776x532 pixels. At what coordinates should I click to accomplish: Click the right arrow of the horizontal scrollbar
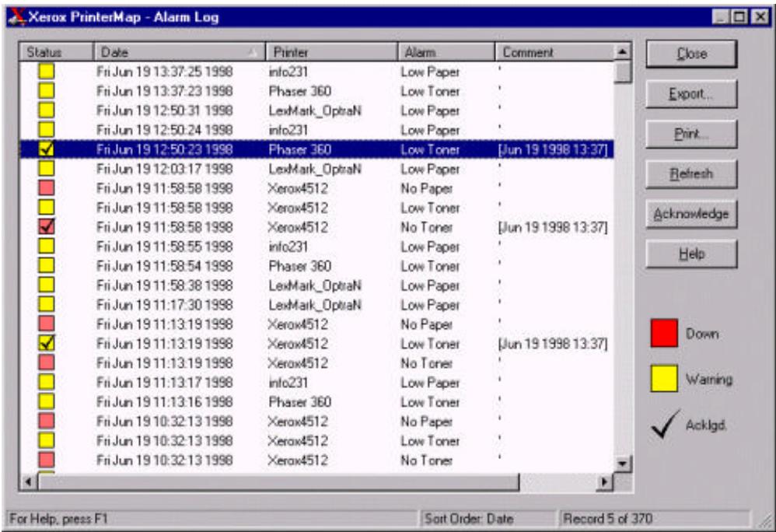coord(605,481)
